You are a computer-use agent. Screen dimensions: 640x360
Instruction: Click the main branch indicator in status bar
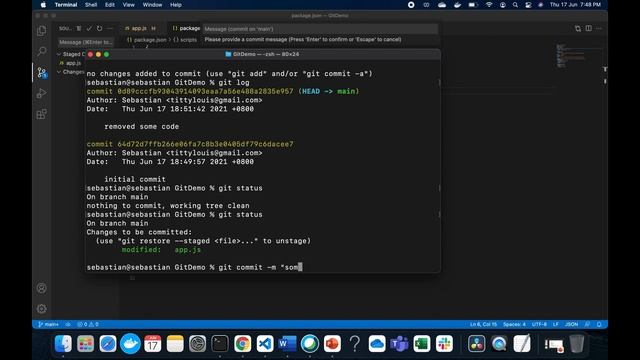coord(49,324)
